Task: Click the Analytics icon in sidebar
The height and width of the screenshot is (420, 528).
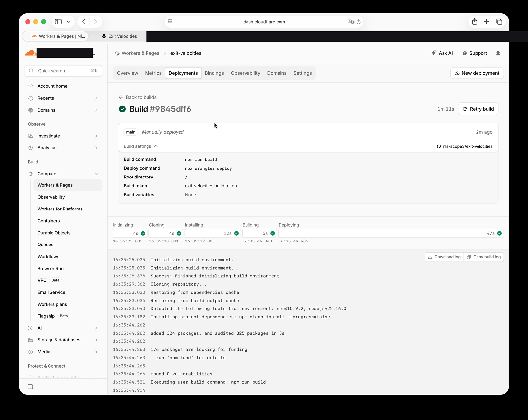Action: [31, 148]
